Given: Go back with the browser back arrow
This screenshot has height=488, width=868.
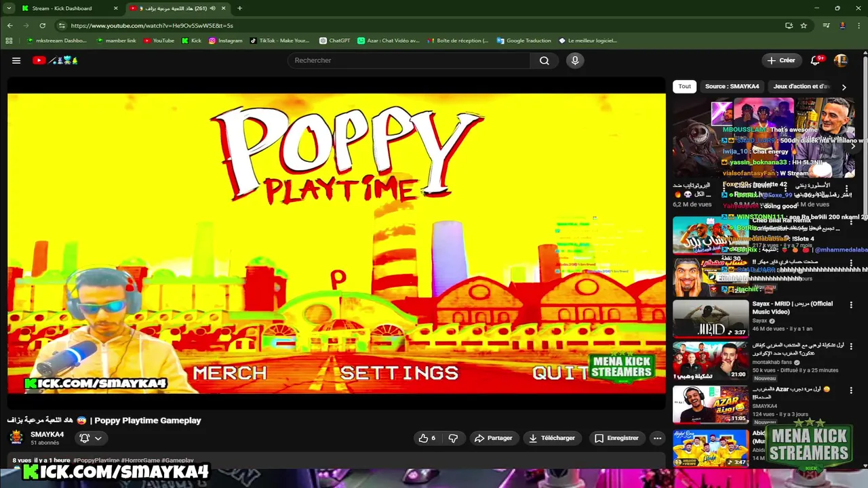Looking at the screenshot, I should tap(9, 26).
